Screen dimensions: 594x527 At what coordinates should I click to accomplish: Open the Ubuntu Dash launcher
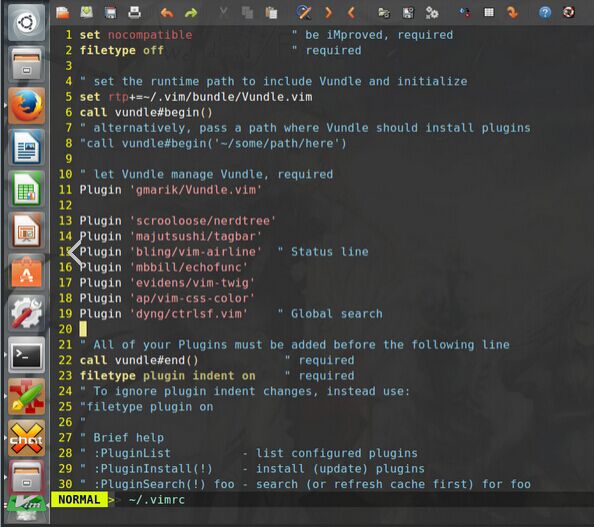27,23
